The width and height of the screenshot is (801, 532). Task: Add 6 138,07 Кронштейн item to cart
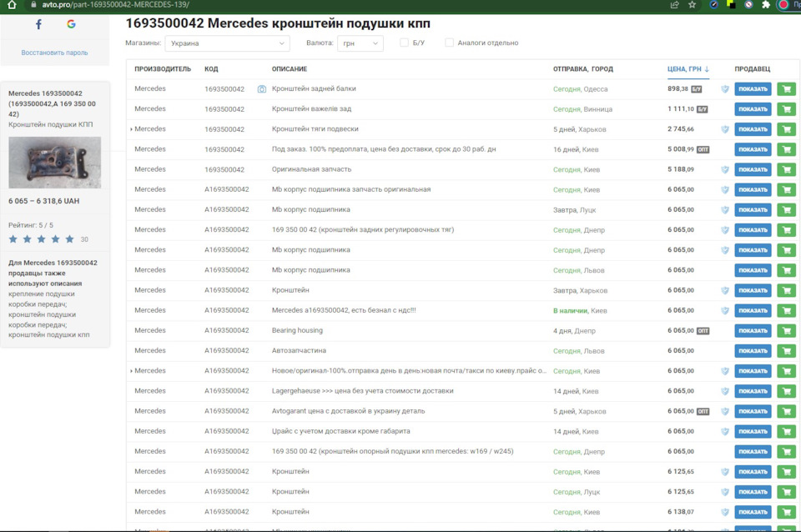(x=786, y=512)
